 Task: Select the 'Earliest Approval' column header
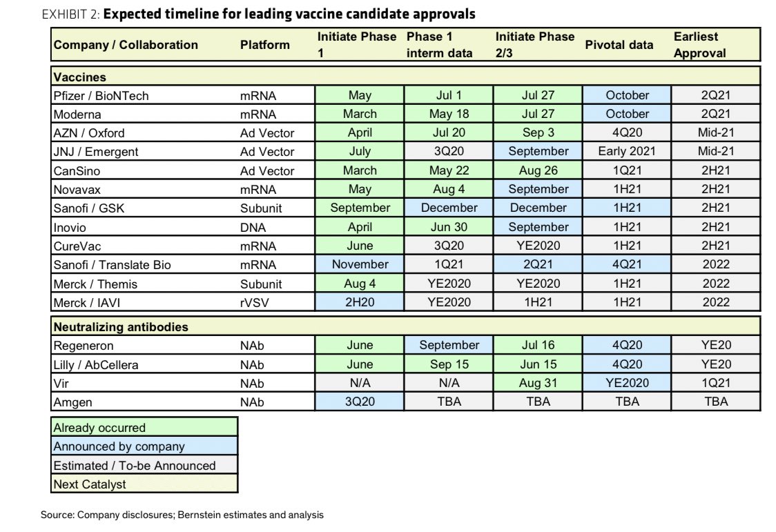700,45
